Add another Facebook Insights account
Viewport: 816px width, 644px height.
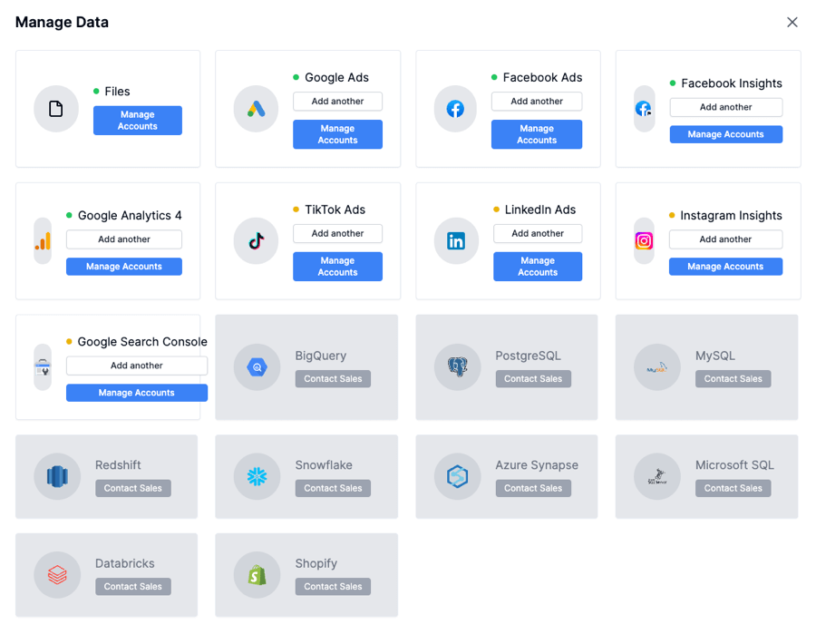click(x=725, y=107)
